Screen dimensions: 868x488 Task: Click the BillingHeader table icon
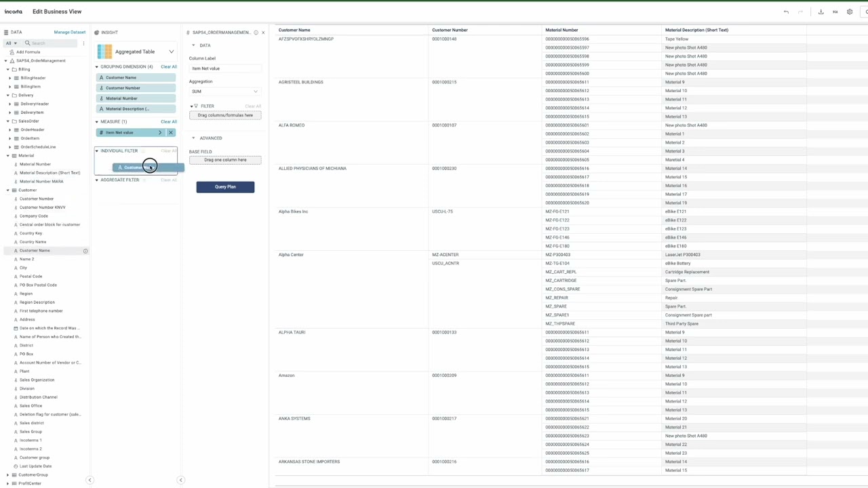point(16,78)
